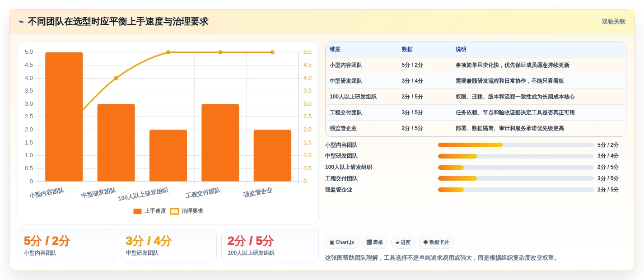Click the 工程交付团队 x-axis label
The height and width of the screenshot is (280, 644).
coord(203,193)
